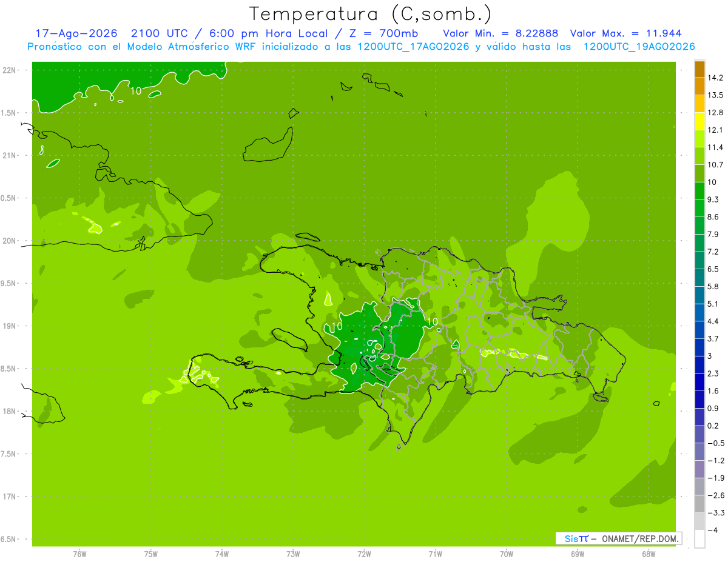Image resolution: width=728 pixels, height=562 pixels.
Task: Click the colorbar label '12.8'
Action: [x=715, y=113]
